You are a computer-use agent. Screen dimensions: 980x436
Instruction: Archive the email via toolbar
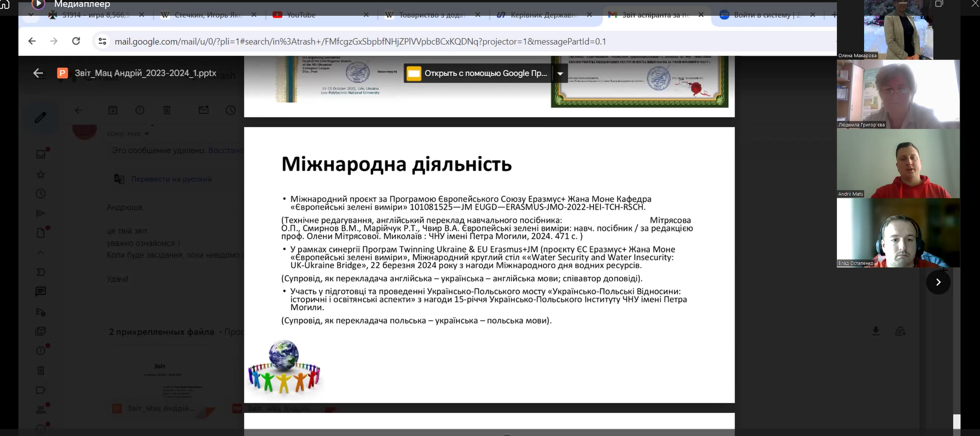click(x=113, y=110)
